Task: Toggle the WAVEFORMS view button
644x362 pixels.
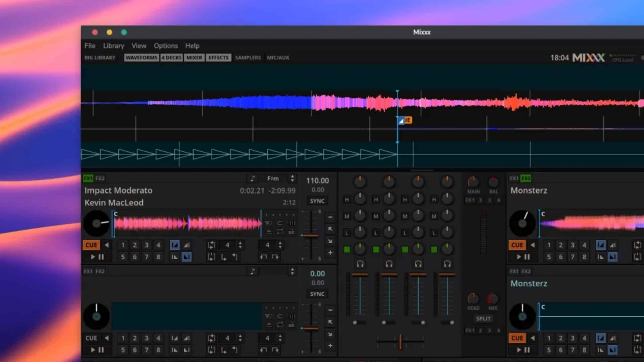Action: coord(141,58)
